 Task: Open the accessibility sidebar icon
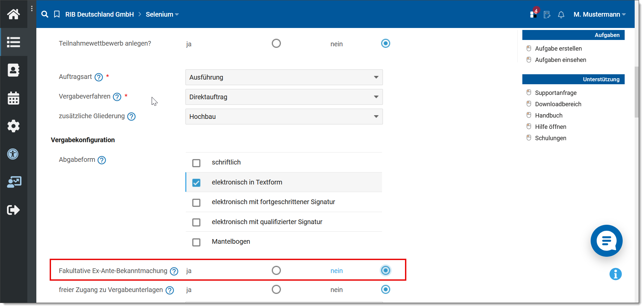point(13,154)
